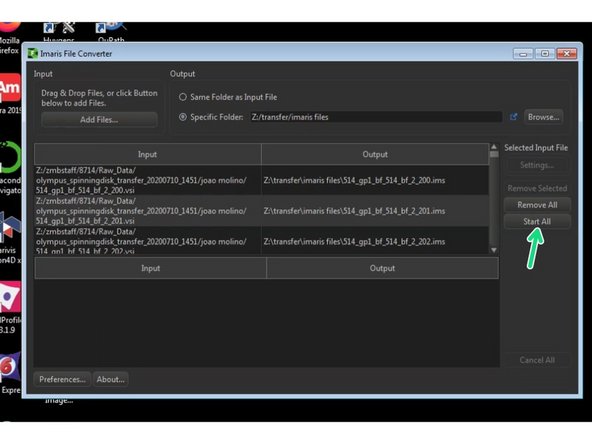
Task: Open the arivis Vision4D desktop icon
Action: tap(10, 238)
